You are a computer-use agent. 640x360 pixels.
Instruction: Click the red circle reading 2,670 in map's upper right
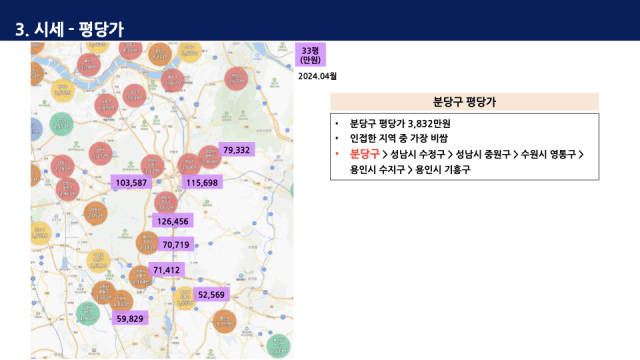coord(236,79)
